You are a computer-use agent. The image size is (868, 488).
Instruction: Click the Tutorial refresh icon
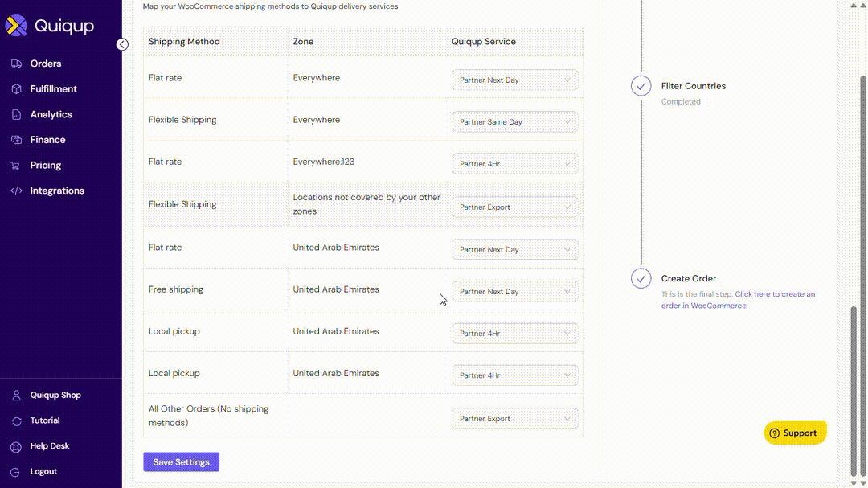click(16, 421)
